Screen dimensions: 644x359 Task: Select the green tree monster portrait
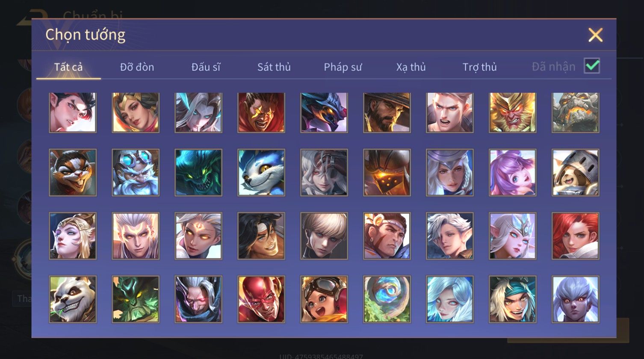point(136,299)
